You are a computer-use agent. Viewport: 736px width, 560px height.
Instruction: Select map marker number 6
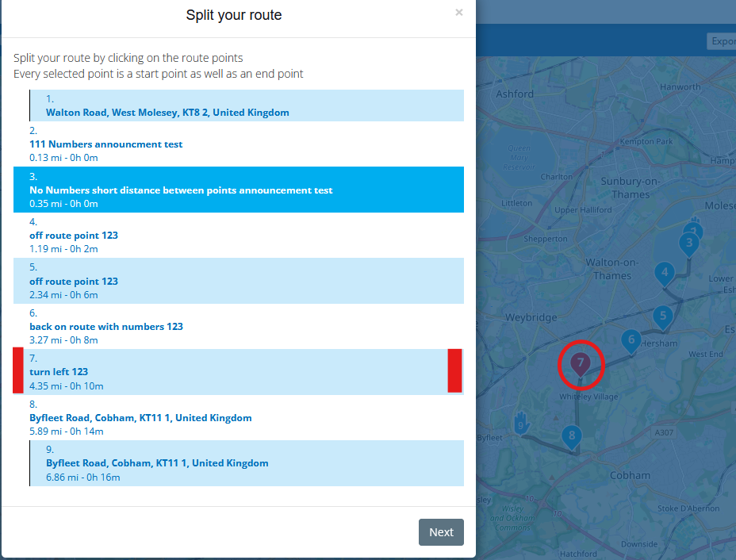pos(631,341)
